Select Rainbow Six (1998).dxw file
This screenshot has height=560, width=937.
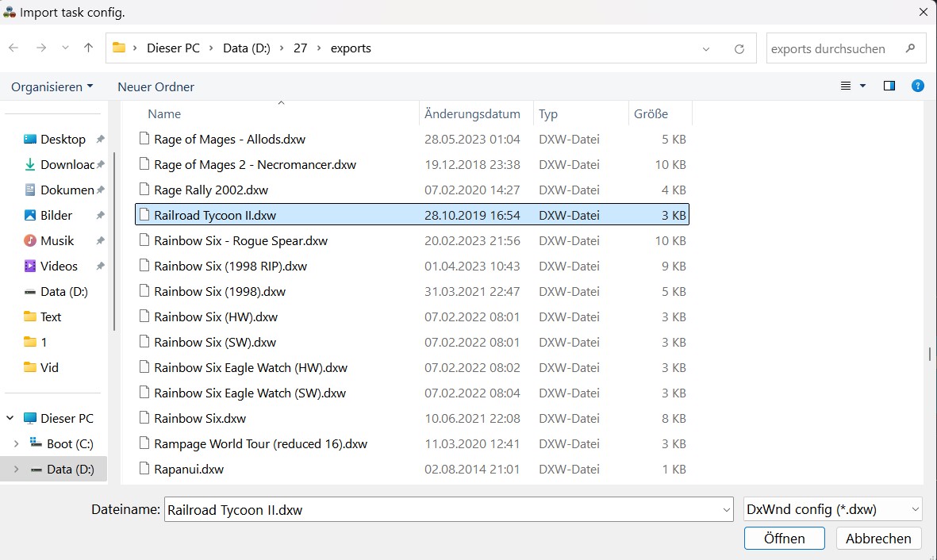click(x=412, y=292)
